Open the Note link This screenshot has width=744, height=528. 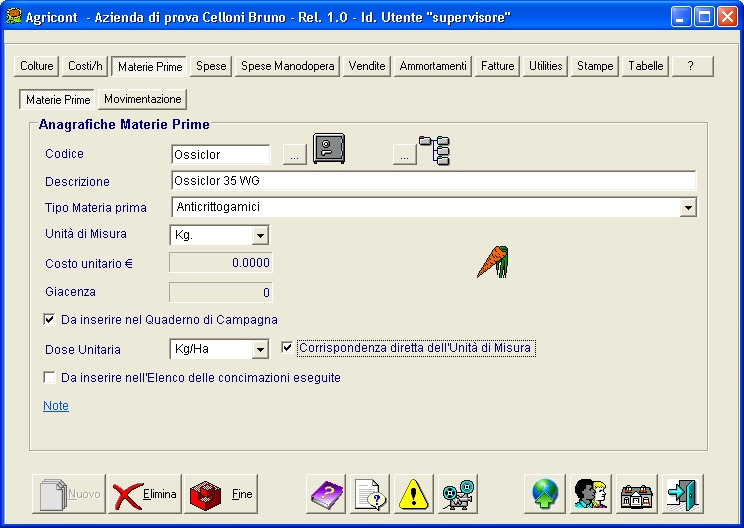(56, 406)
